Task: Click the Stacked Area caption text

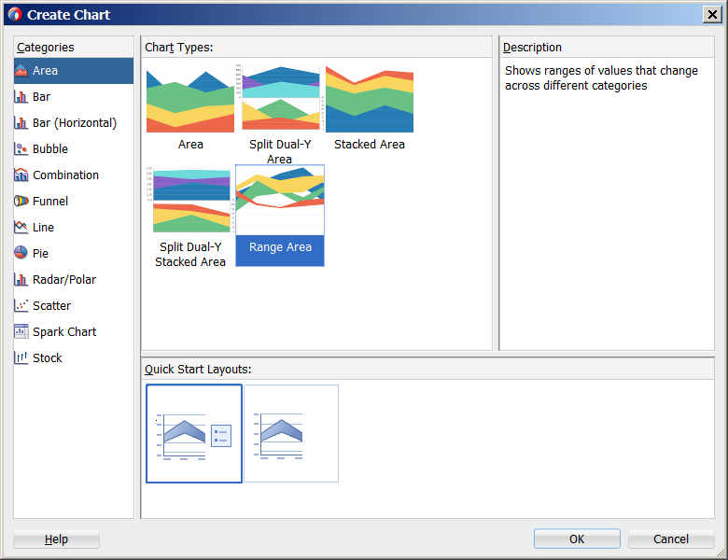Action: (370, 145)
